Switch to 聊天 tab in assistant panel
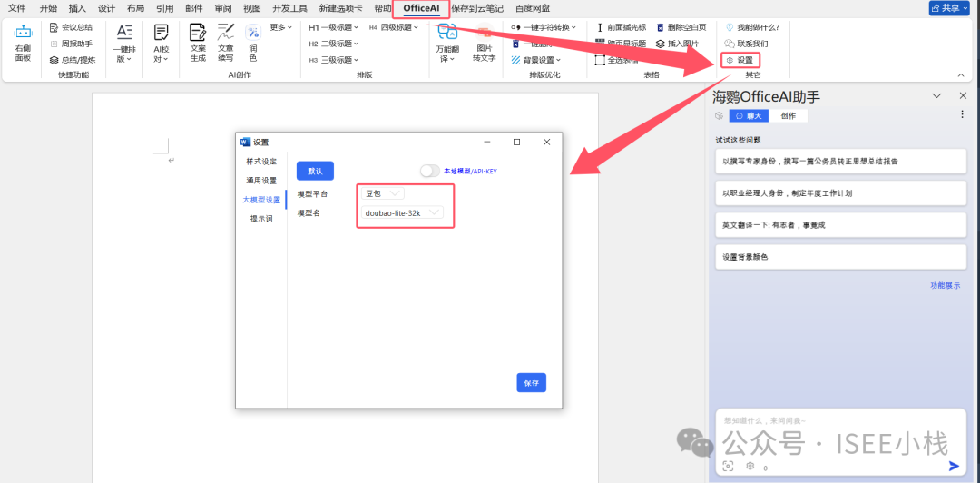 pyautogui.click(x=749, y=115)
